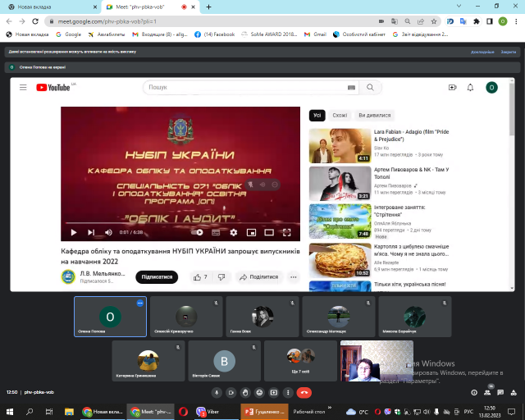
Task: Open YouTube on-screen keyboard icon in search
Action: pyautogui.click(x=351, y=88)
